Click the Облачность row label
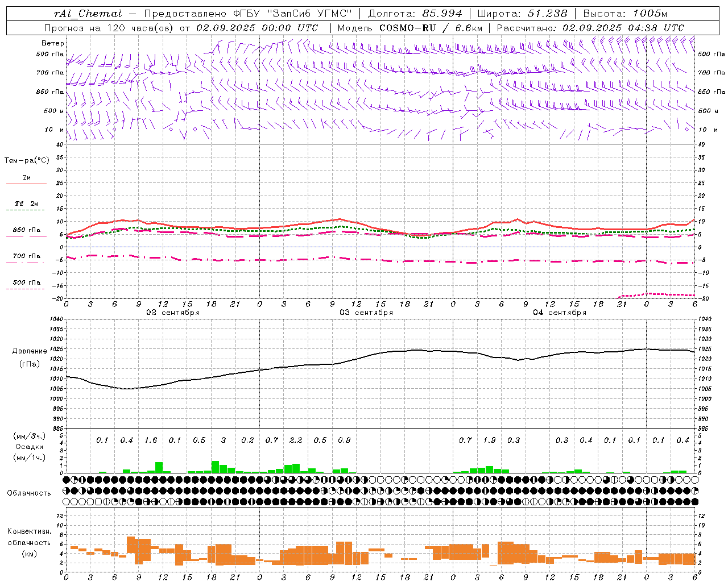 coord(29,493)
